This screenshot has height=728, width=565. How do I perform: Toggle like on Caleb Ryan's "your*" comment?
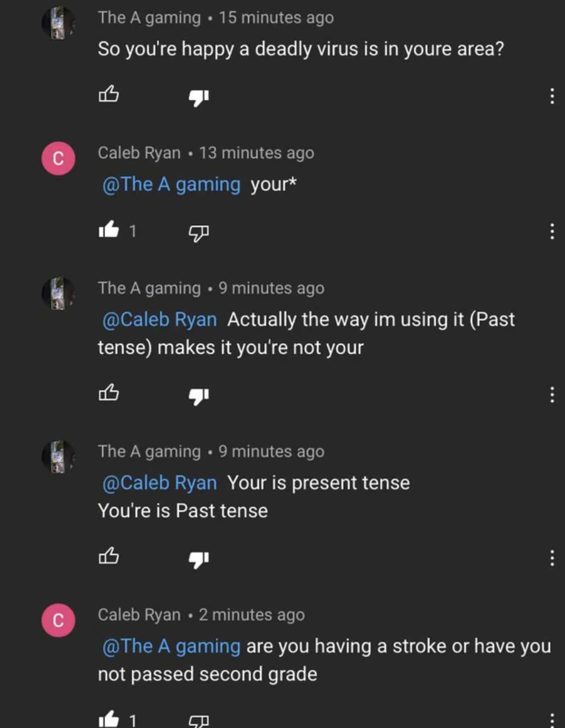tap(109, 229)
